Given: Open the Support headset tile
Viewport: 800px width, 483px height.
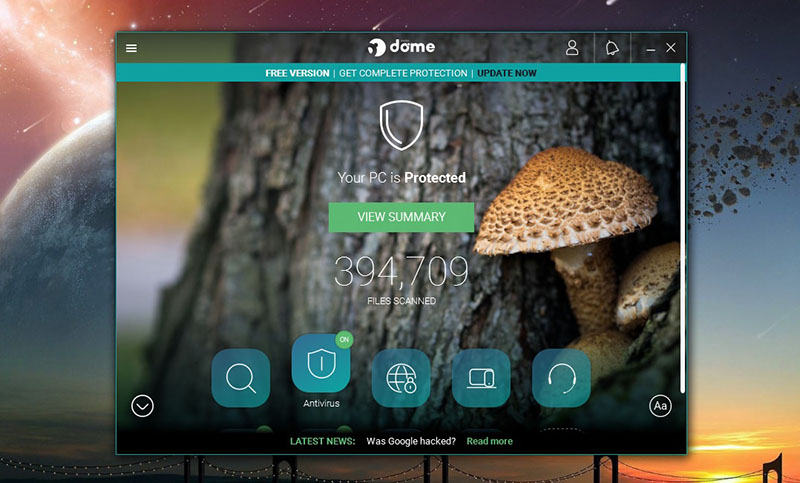Looking at the screenshot, I should 561,378.
